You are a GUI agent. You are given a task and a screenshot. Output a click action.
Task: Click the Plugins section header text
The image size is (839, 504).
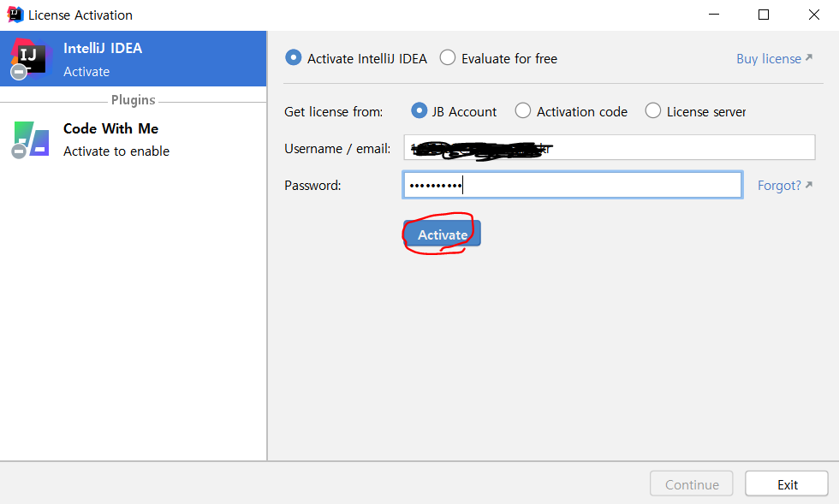[x=134, y=100]
